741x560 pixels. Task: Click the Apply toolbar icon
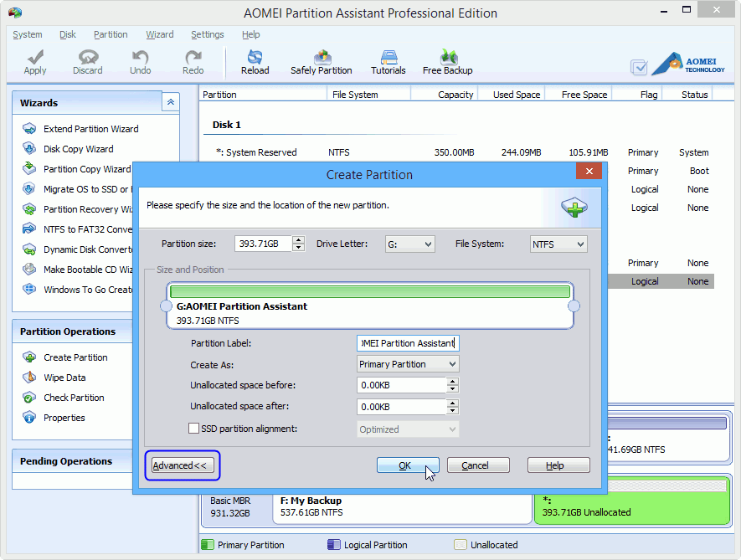click(x=35, y=62)
